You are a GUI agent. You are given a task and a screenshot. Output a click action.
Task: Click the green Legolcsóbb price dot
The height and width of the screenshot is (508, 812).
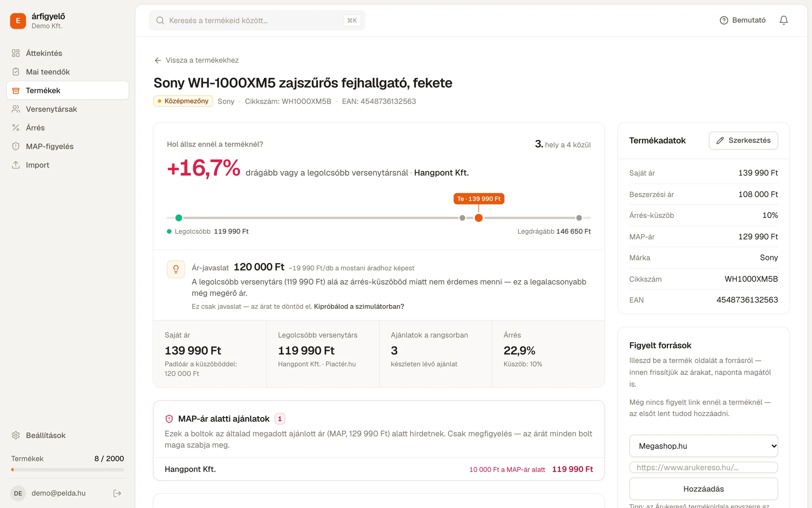pyautogui.click(x=179, y=218)
